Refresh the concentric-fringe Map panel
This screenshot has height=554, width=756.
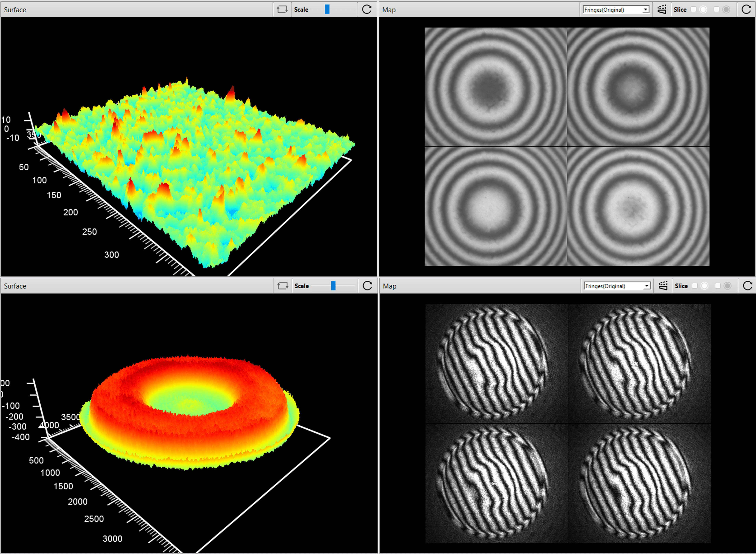[746, 9]
